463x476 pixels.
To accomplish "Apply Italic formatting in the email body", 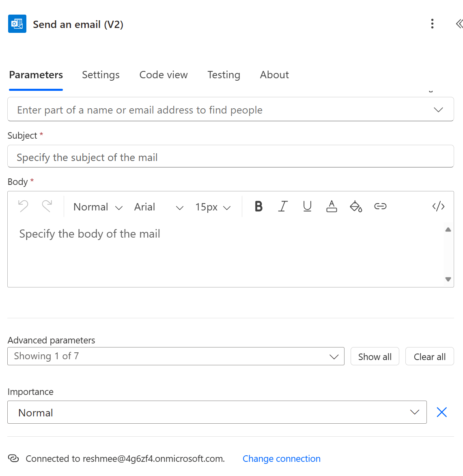I will coord(283,206).
